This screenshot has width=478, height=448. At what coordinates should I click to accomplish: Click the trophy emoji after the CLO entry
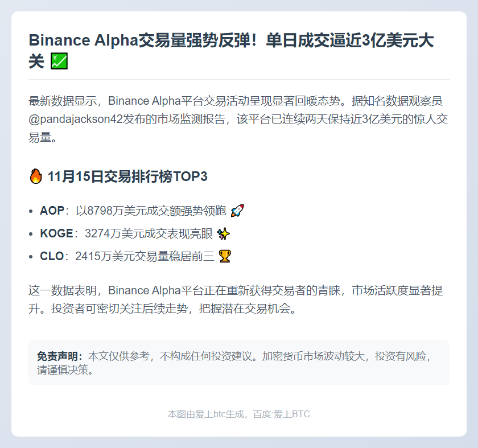[225, 256]
